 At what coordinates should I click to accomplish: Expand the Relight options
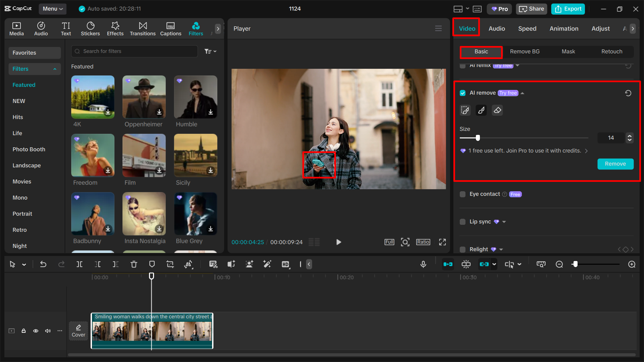501,249
